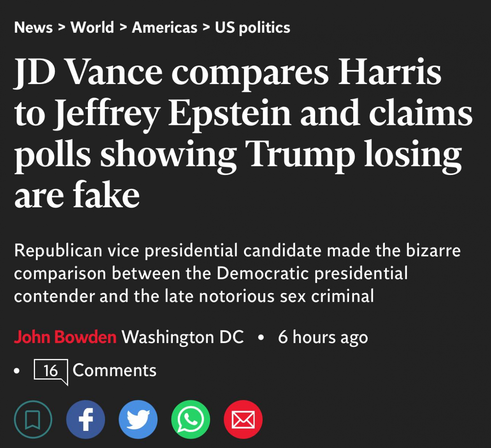Viewport: 491px width, 448px height.
Task: Click the Republican vice presidential candidate summary text
Action: pos(237,273)
